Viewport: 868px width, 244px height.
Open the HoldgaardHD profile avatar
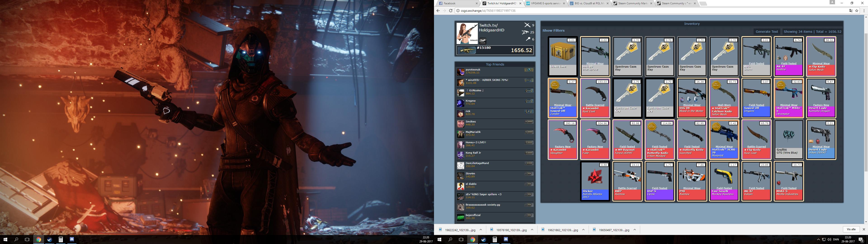467,33
